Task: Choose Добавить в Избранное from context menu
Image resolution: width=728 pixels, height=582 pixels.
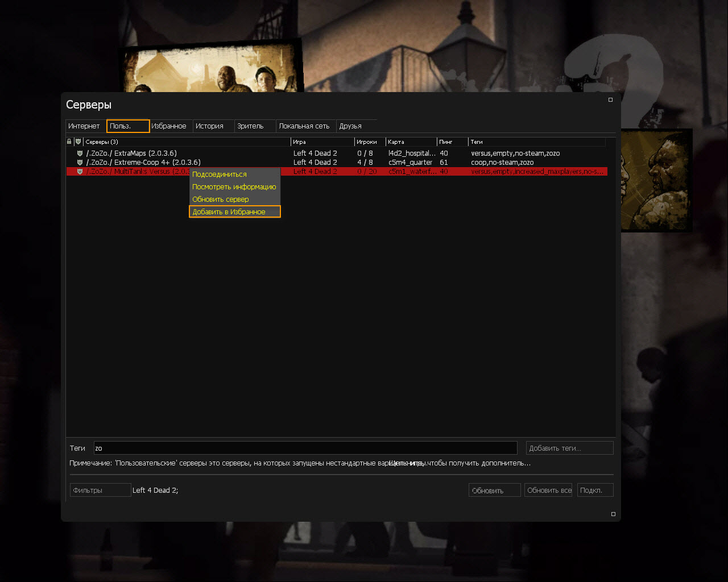Action: click(x=234, y=212)
